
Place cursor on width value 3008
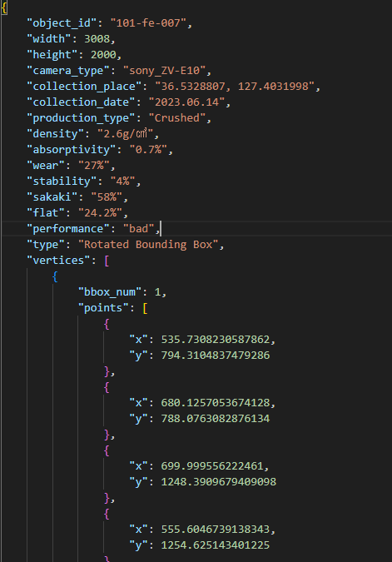(97, 38)
